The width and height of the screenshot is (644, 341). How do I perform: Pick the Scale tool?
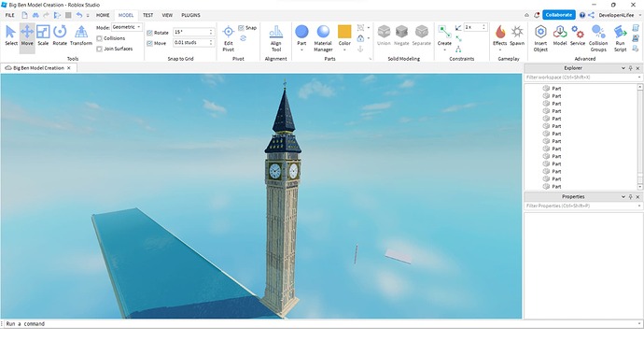43,36
